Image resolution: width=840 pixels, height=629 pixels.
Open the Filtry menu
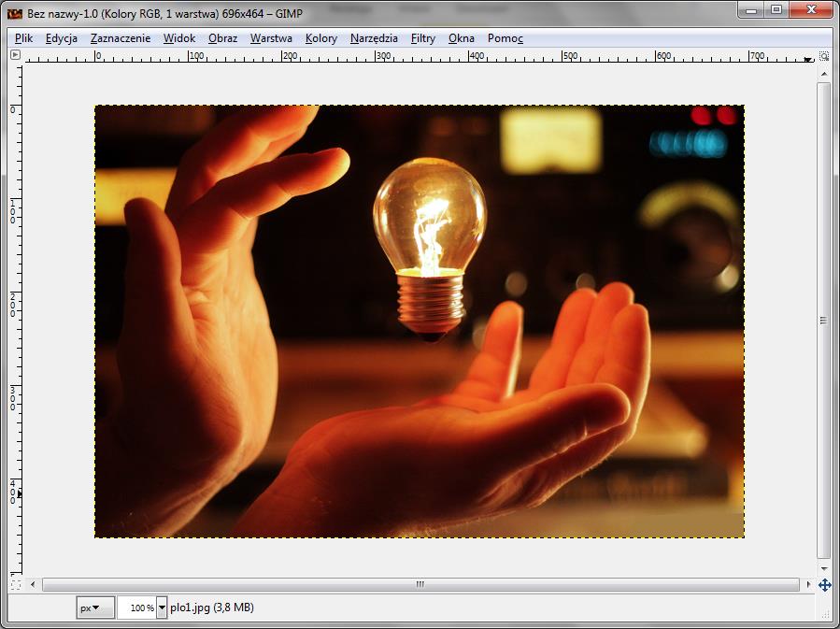tap(422, 38)
